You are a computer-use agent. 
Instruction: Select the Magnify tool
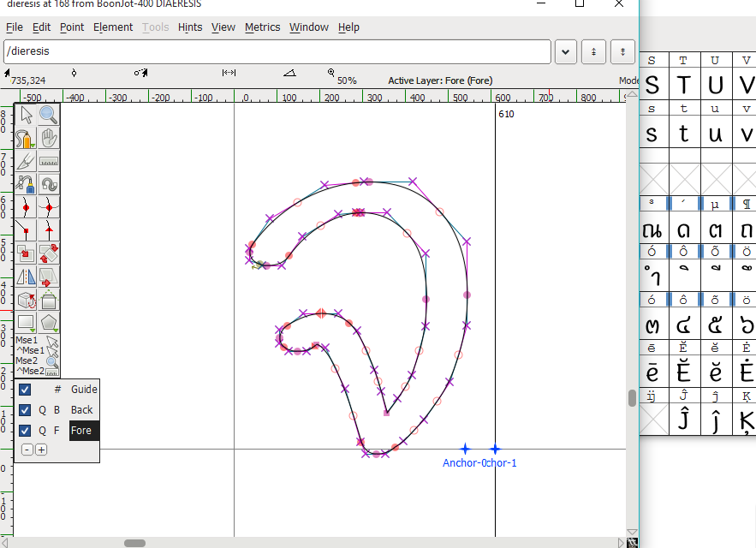49,115
